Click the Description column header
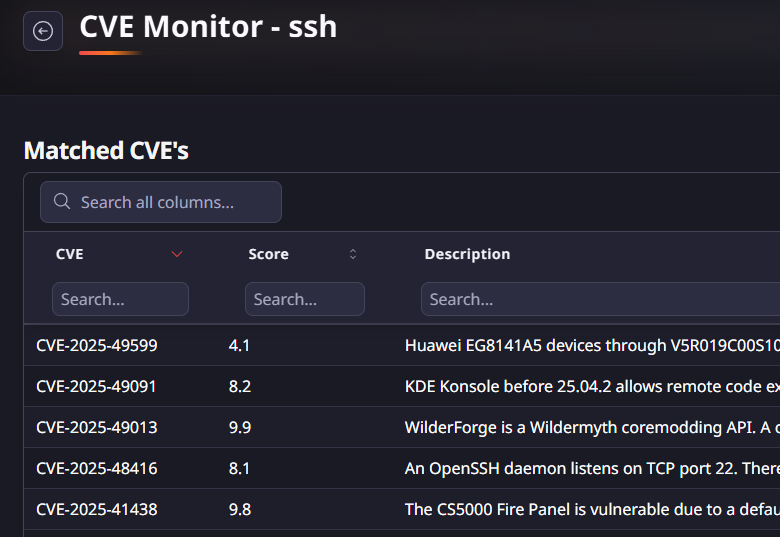Screen dimensions: 780x537 point(467,254)
